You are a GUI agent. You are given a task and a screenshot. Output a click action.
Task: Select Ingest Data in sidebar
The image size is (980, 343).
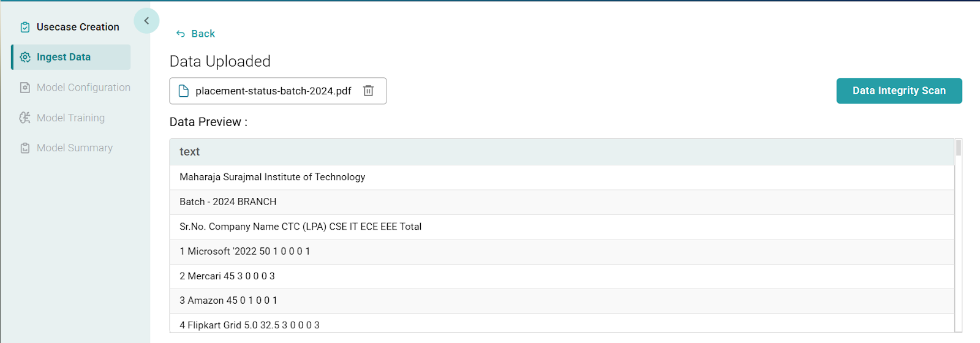64,57
